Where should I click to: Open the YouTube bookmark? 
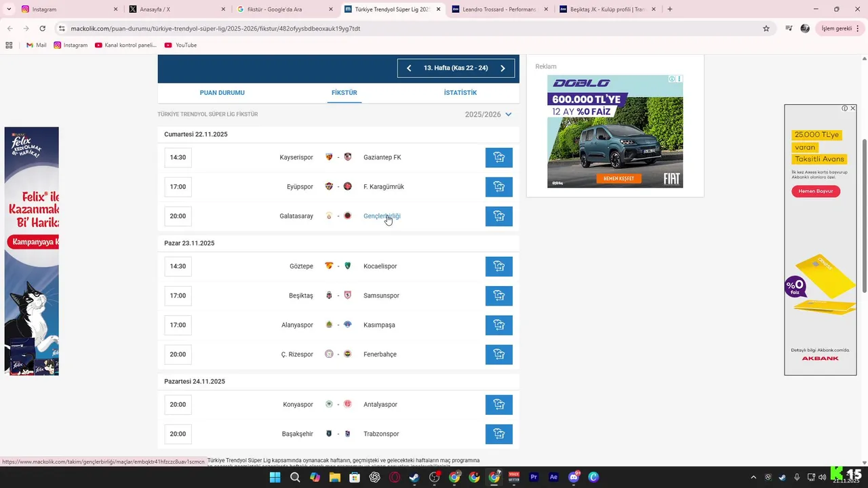coord(180,45)
